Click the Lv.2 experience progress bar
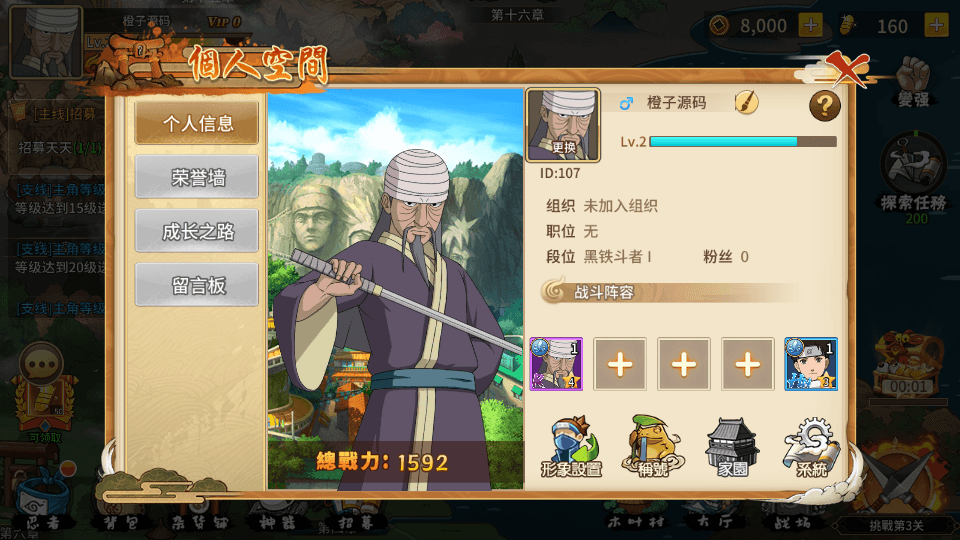The height and width of the screenshot is (540, 960). (x=743, y=141)
